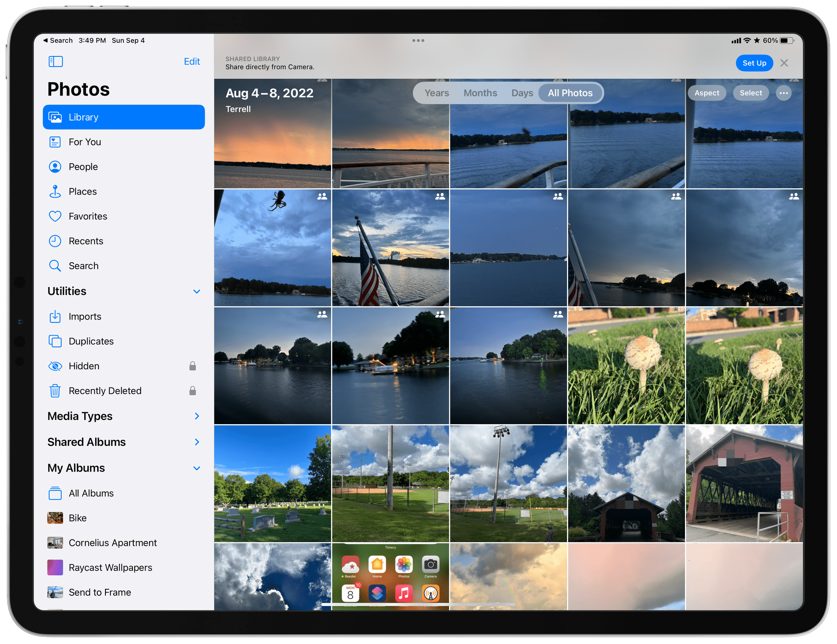Select the Places icon in sidebar
The width and height of the screenshot is (837, 644).
[x=55, y=191]
